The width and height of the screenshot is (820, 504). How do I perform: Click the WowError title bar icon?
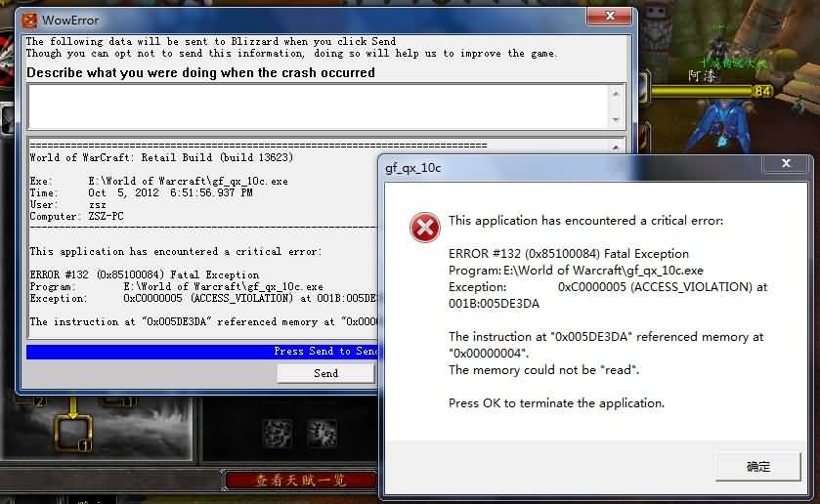pos(30,20)
